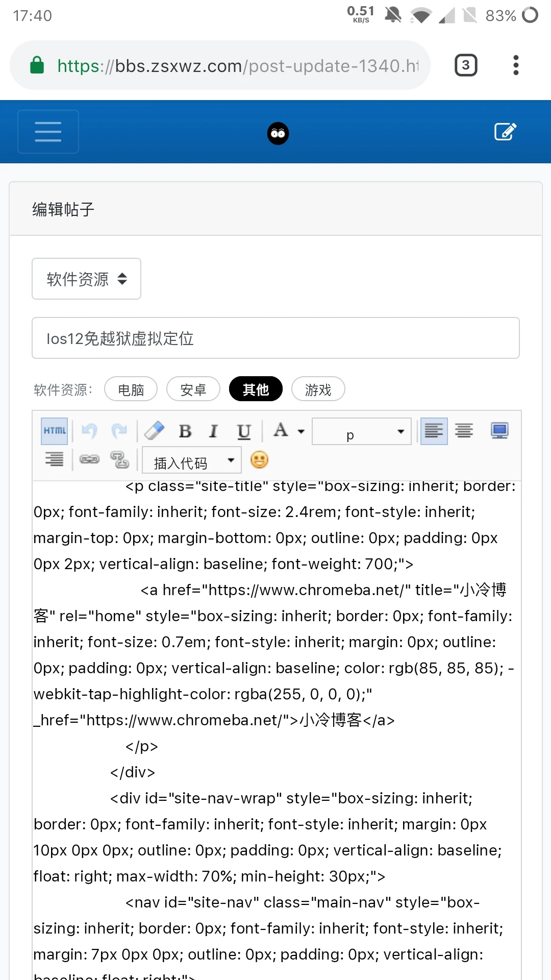
Task: Click the secure lock icon in address bar
Action: (37, 65)
